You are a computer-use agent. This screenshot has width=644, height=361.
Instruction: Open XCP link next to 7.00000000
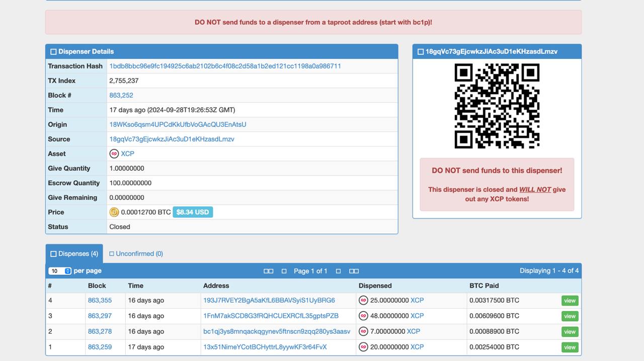pyautogui.click(x=414, y=331)
